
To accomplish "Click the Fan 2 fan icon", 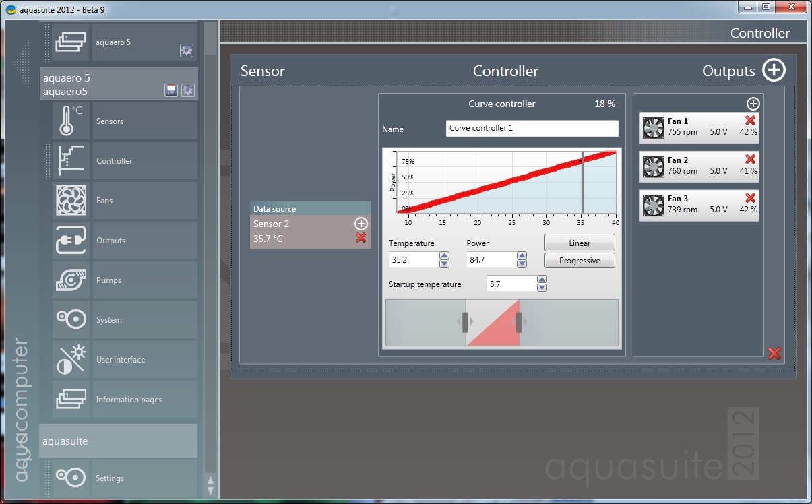I will 653,166.
